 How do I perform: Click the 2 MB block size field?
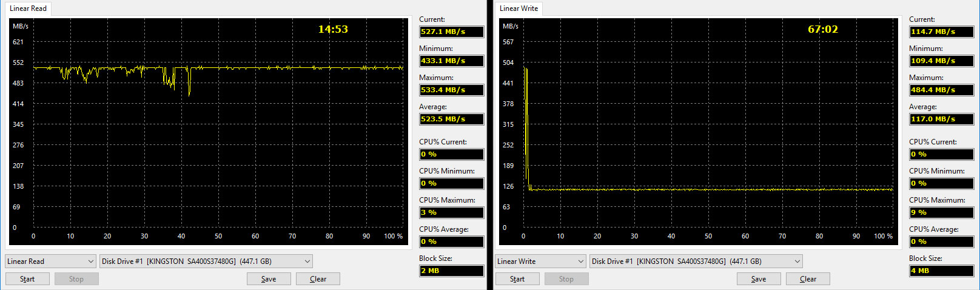click(452, 271)
